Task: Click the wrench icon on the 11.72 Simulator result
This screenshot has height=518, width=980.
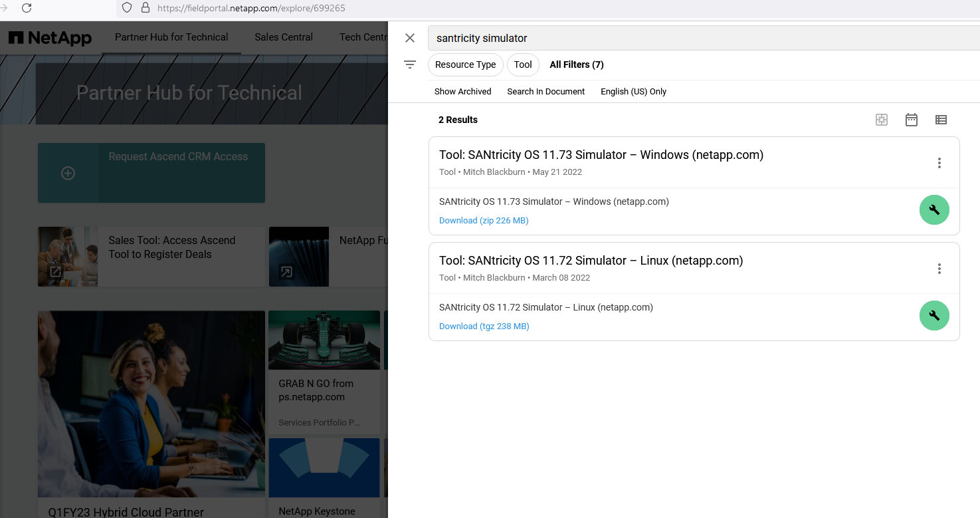Action: pos(934,315)
